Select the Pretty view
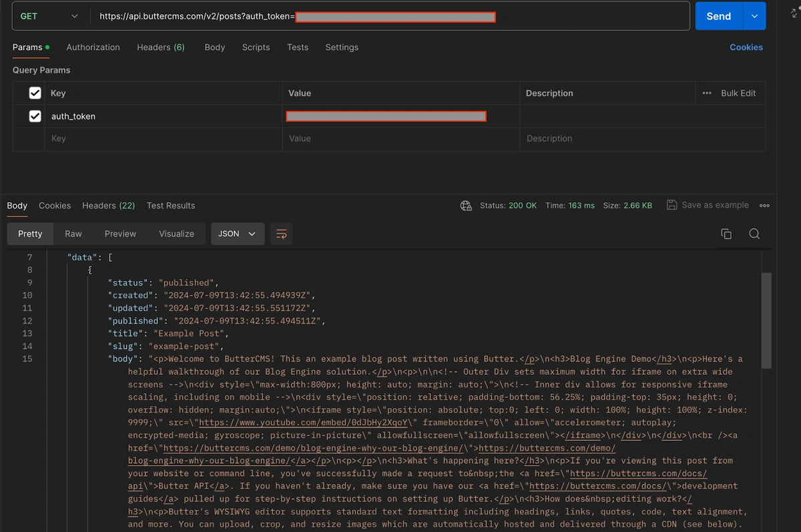 [30, 234]
